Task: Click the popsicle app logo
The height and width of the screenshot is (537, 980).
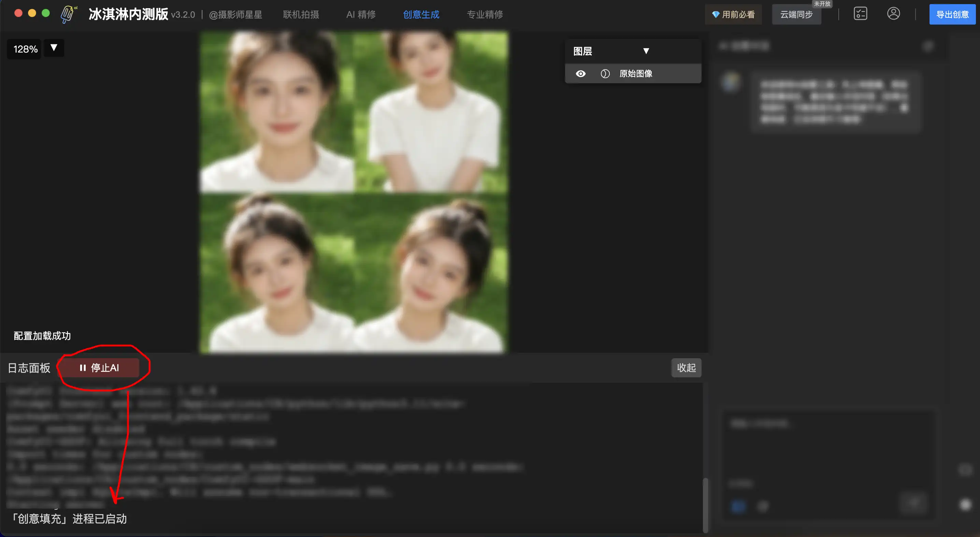Action: pyautogui.click(x=69, y=14)
